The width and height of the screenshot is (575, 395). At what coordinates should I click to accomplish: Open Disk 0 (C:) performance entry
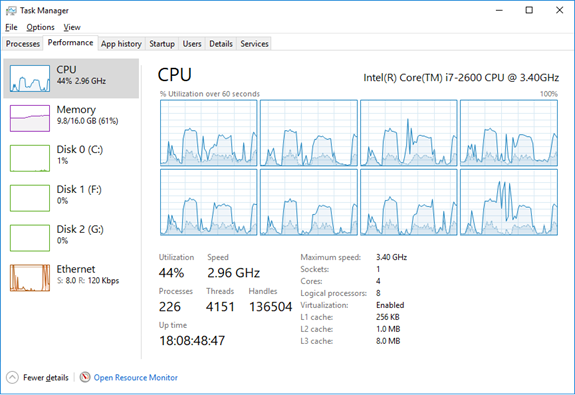71,158
